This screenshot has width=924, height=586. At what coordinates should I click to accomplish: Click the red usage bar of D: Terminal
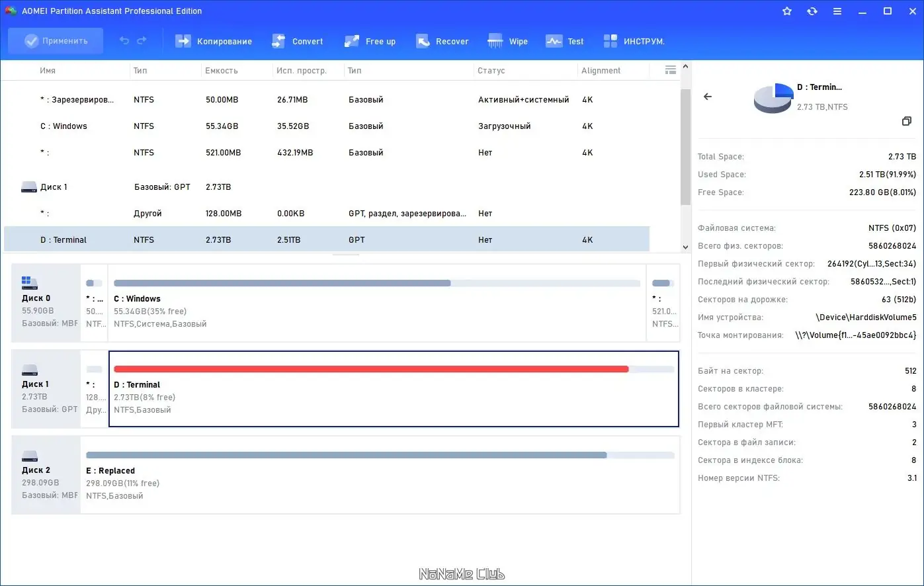[x=370, y=369]
